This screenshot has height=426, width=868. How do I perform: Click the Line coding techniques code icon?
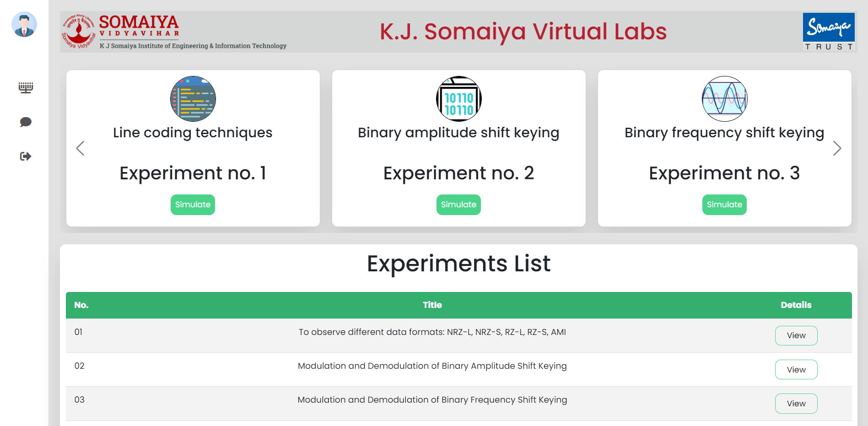pyautogui.click(x=193, y=99)
